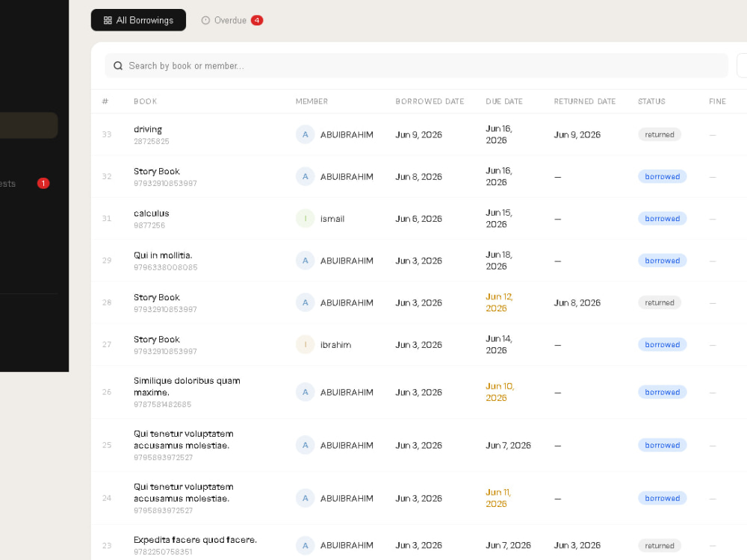
Task: Click Story Book title in row 27
Action: (x=157, y=339)
